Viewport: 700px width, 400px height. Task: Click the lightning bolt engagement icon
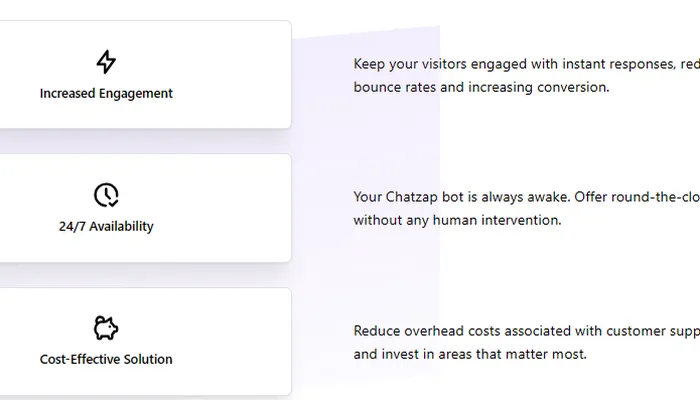106,62
